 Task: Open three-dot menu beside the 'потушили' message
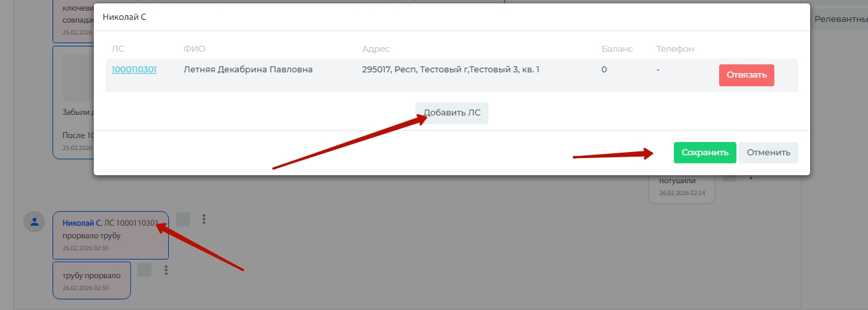point(751,177)
